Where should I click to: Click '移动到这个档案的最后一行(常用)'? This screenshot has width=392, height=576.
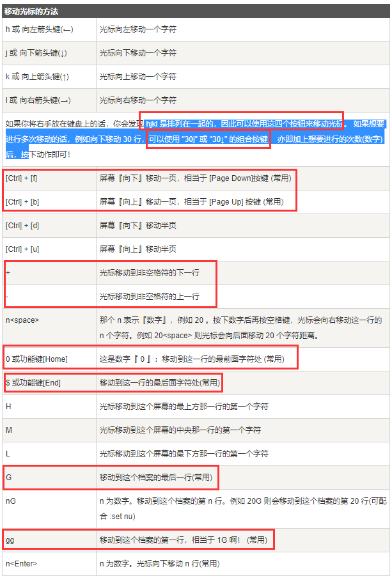[156, 477]
